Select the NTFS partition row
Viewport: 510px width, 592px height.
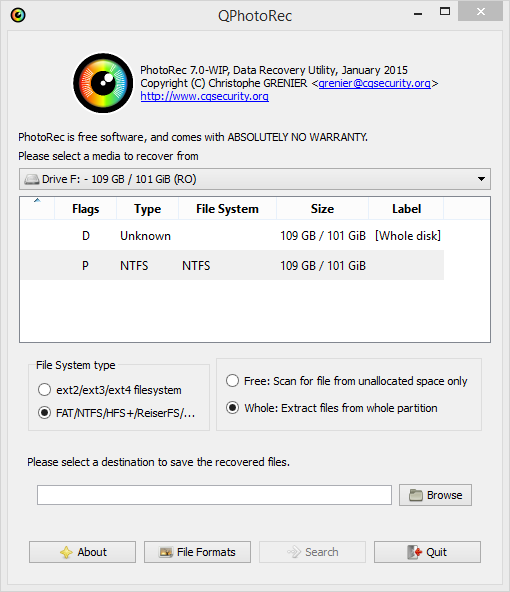pyautogui.click(x=232, y=265)
